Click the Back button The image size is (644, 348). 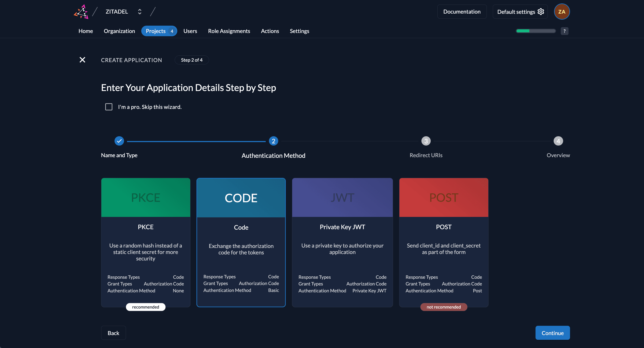pos(113,333)
